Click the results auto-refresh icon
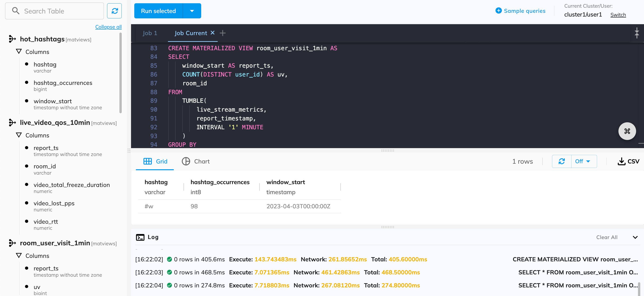Image resolution: width=644 pixels, height=296 pixels. [x=562, y=161]
